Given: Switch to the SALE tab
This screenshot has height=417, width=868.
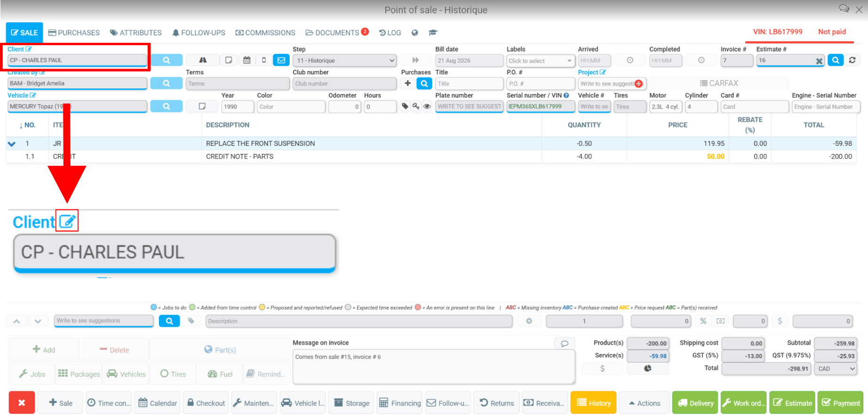Looking at the screenshot, I should [24, 32].
